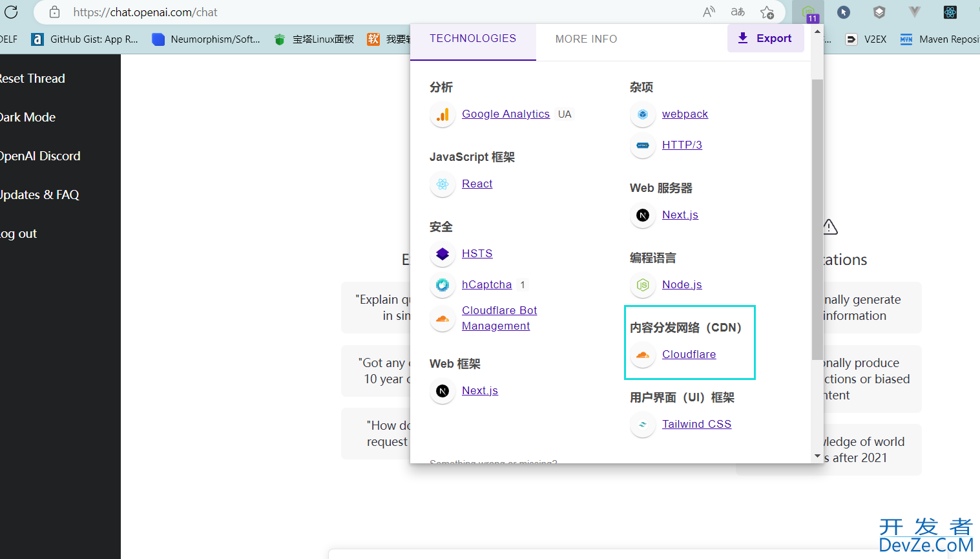Click the Next.js icon under Web 框架
Viewport: 980px width, 559px height.
(x=443, y=391)
